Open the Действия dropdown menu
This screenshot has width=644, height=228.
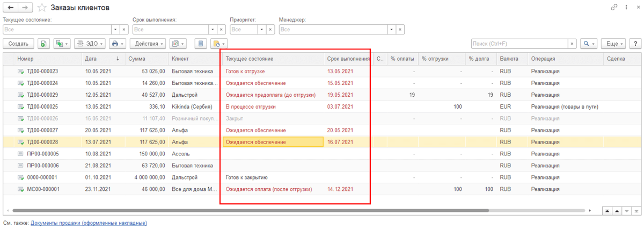coord(148,44)
